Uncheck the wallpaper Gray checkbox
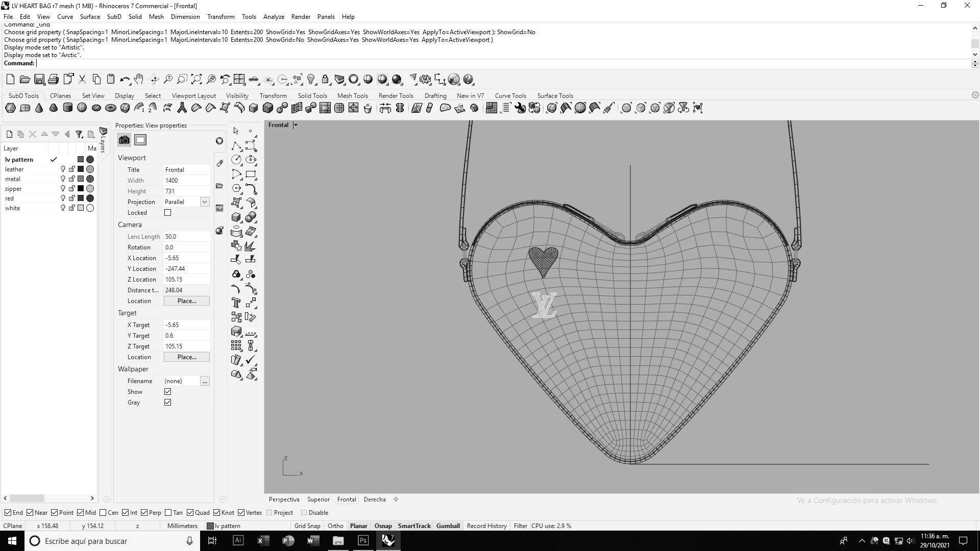The image size is (980, 551). click(167, 403)
